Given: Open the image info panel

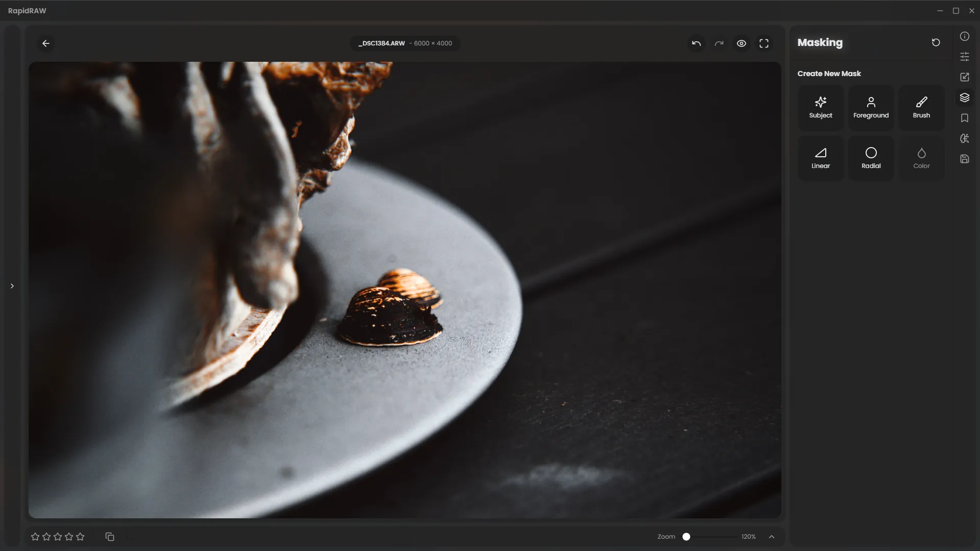Looking at the screenshot, I should coord(964,36).
